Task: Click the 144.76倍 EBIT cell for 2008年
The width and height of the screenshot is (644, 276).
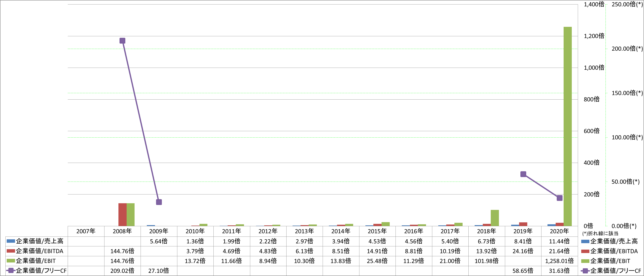Action: click(x=123, y=261)
